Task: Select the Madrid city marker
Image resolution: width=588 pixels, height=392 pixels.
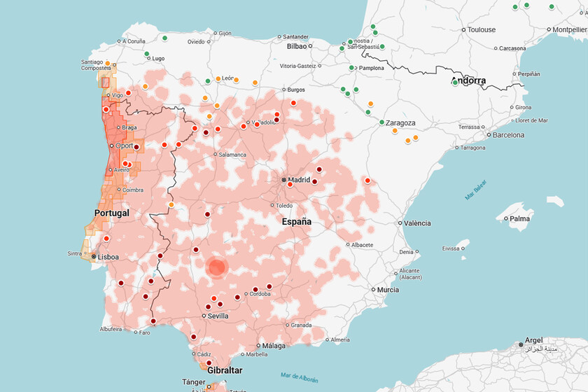Action: [284, 180]
